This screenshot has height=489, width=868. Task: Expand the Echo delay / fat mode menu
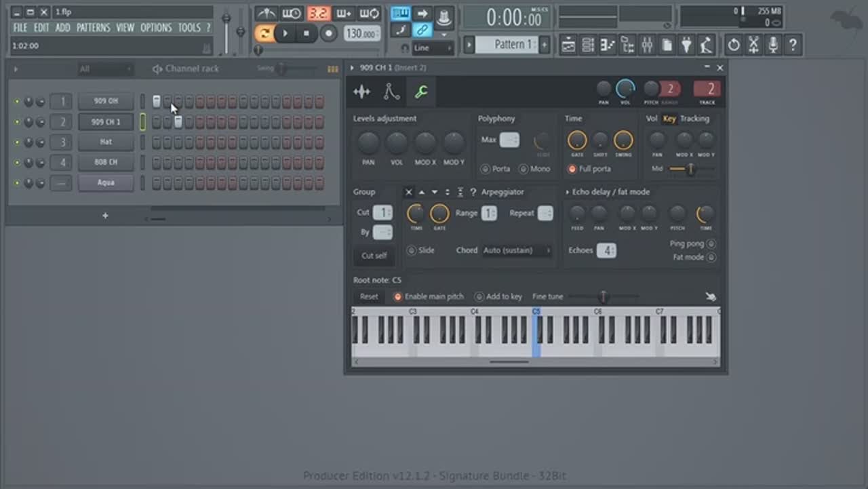[567, 192]
